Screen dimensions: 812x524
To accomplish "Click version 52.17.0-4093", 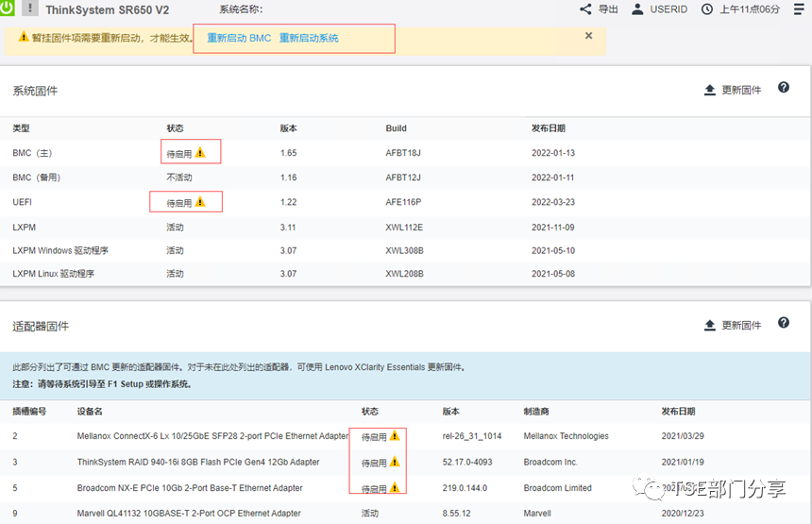I will (x=467, y=462).
